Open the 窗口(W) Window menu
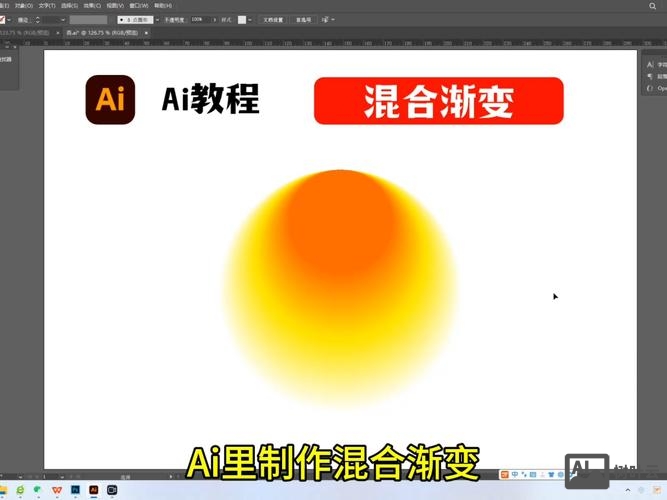The width and height of the screenshot is (667, 500). point(139,6)
